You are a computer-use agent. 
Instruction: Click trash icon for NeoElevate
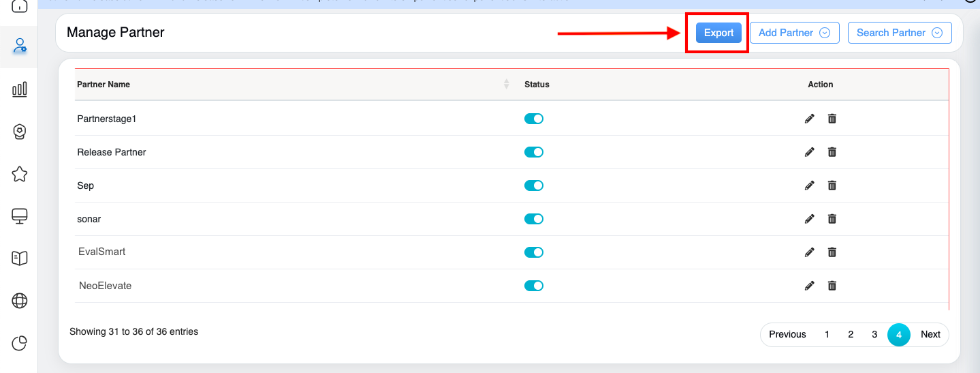click(x=832, y=286)
